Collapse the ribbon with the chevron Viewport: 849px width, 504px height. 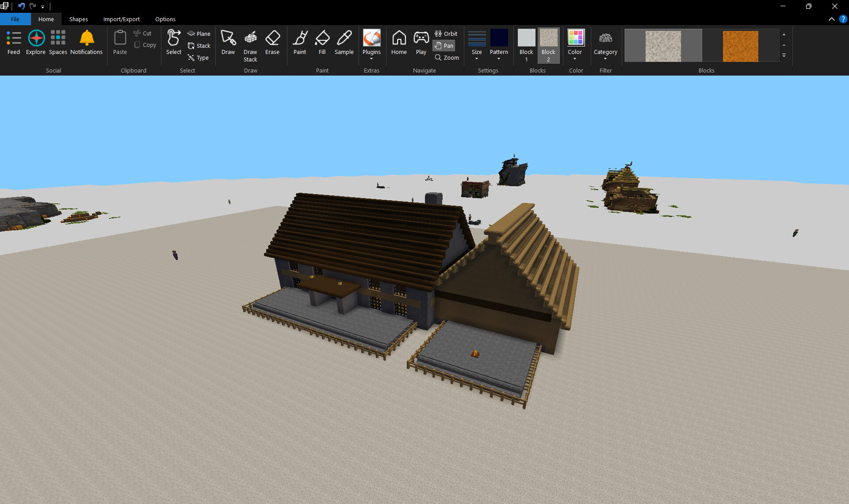click(831, 19)
